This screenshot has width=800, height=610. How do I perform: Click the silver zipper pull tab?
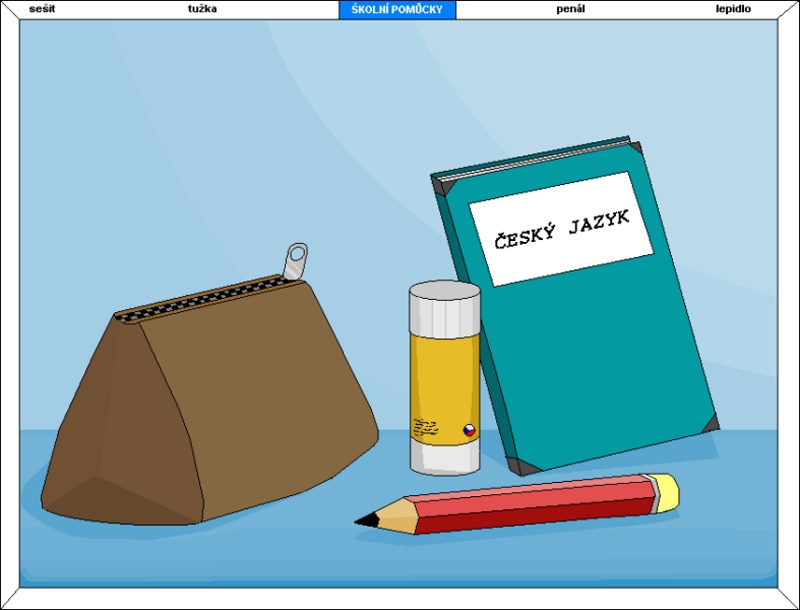tap(295, 261)
